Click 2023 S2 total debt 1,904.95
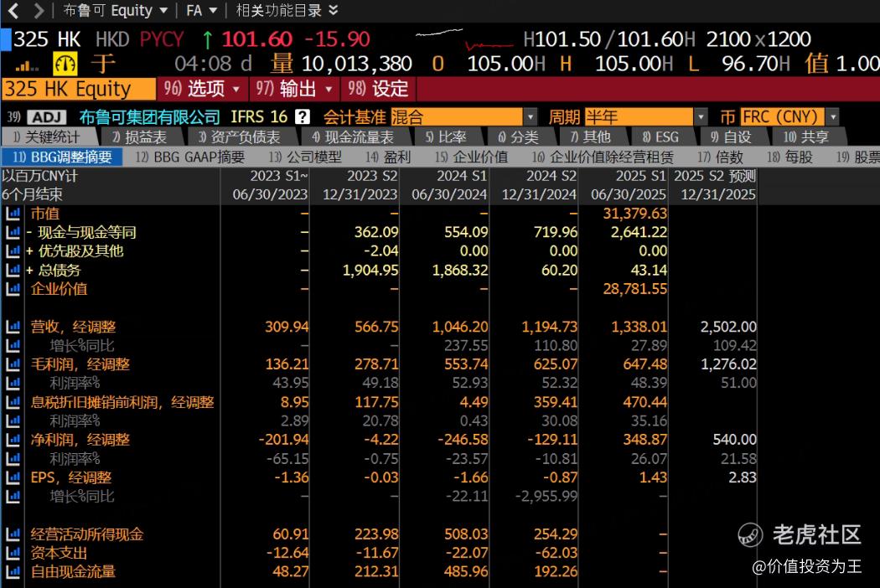Viewport: 880px width, 588px height. click(370, 270)
